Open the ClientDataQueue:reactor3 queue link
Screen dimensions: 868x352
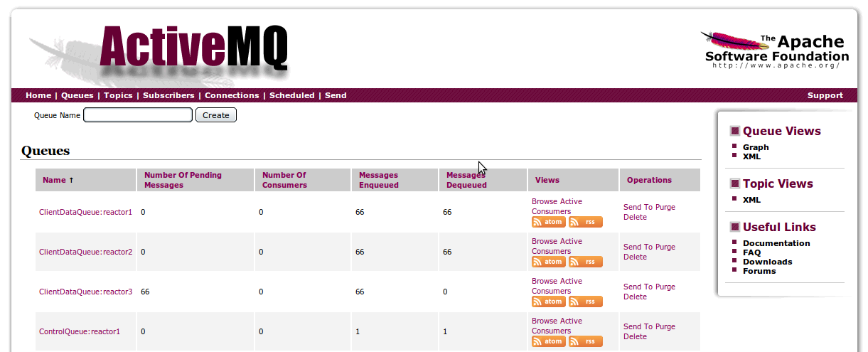85,292
